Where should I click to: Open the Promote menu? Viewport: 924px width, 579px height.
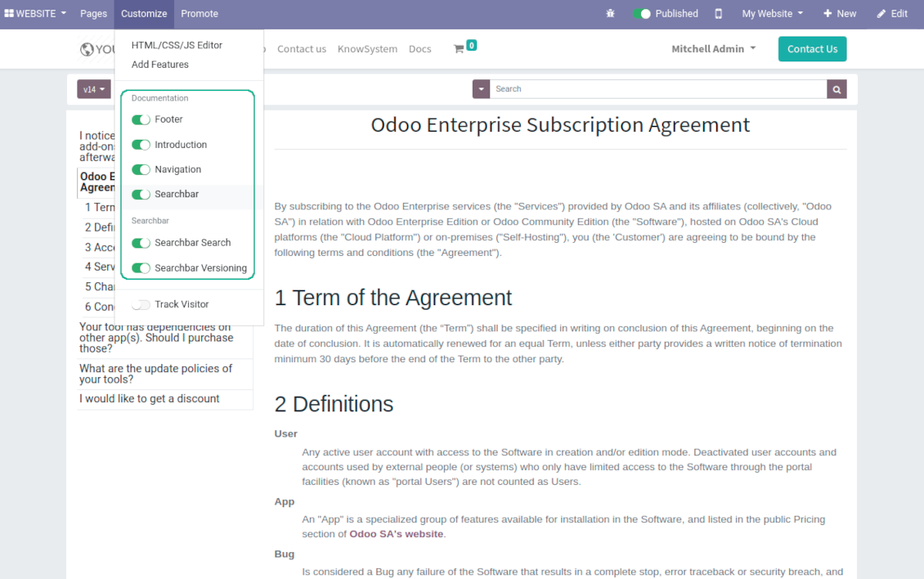pos(200,14)
